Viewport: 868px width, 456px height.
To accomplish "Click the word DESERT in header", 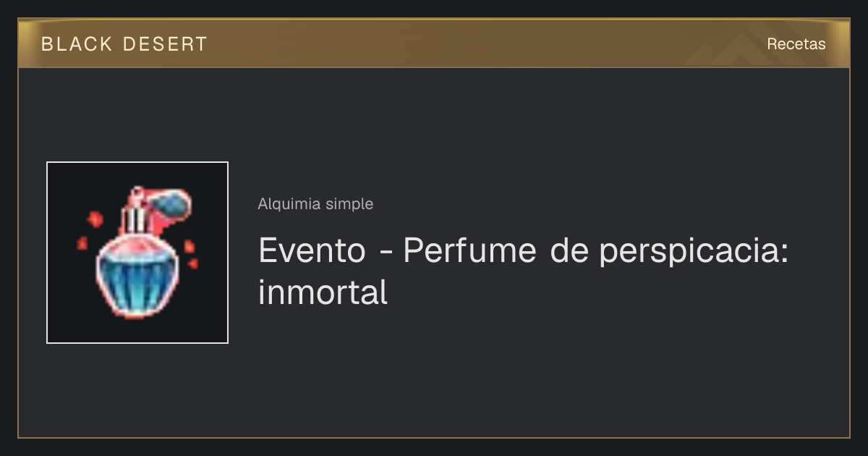I will tap(165, 44).
